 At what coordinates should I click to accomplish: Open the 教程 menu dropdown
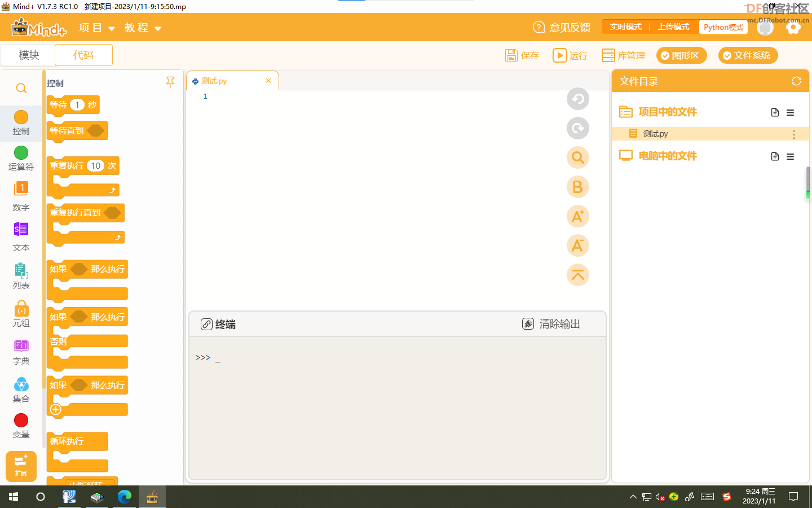click(143, 28)
